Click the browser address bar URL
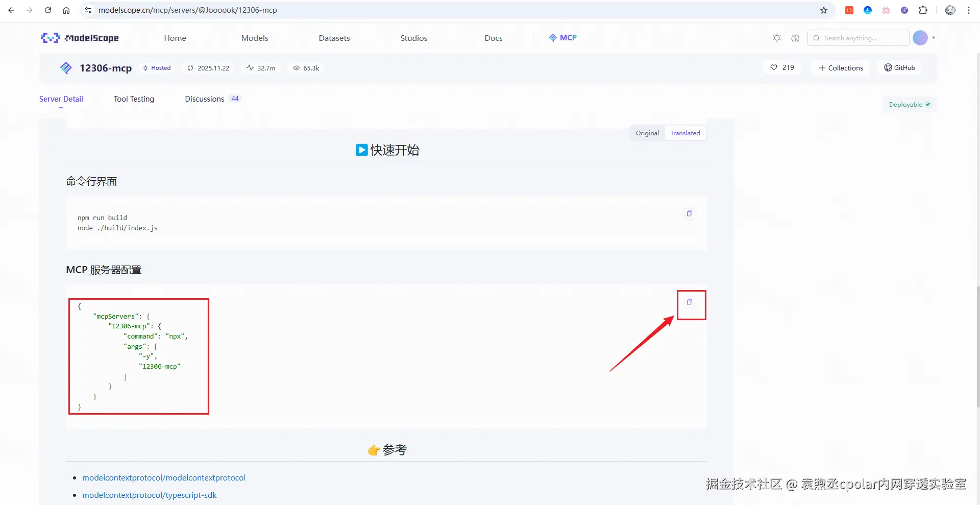 click(188, 10)
